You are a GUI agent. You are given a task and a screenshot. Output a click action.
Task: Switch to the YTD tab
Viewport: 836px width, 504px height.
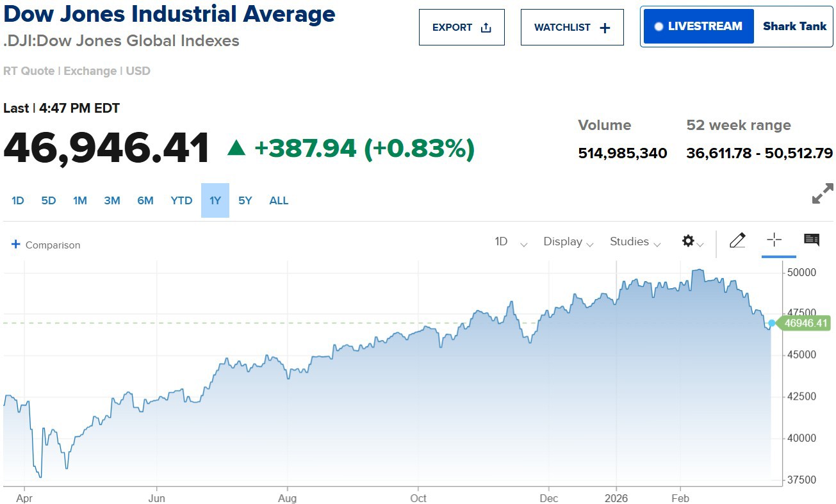[181, 200]
